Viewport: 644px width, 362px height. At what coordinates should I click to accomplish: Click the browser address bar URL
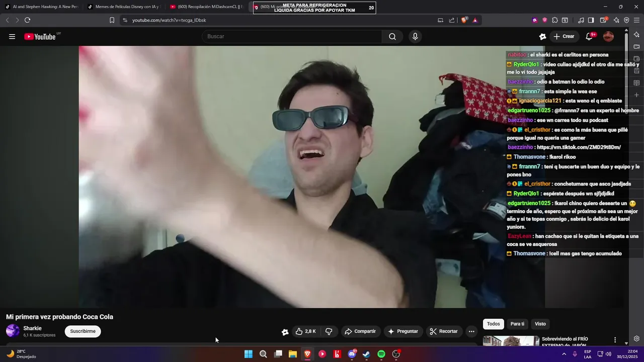pyautogui.click(x=169, y=20)
